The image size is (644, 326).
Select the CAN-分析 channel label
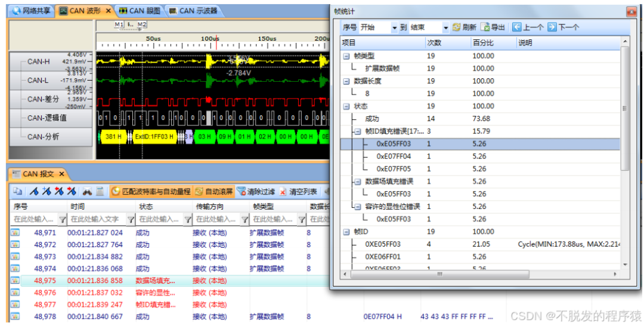43,137
